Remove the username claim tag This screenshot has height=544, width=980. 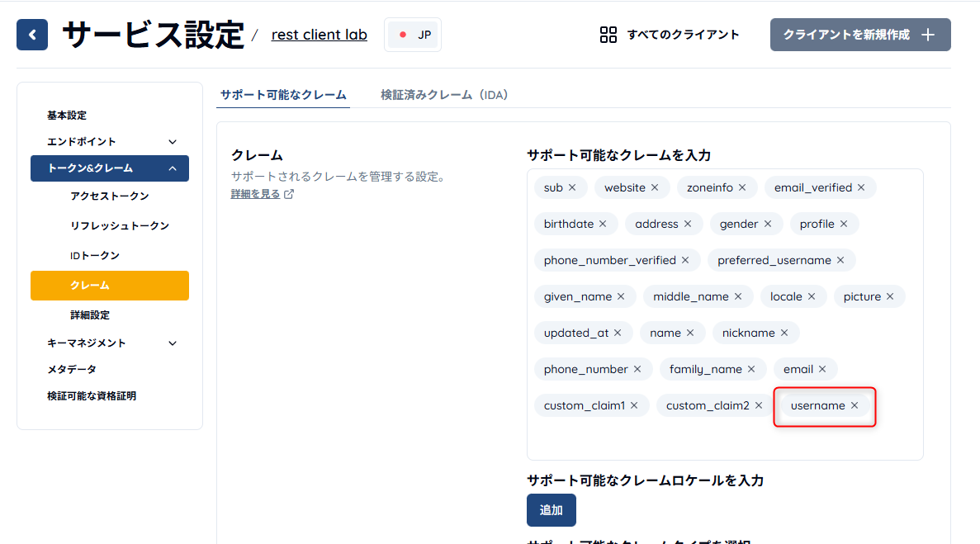point(855,405)
